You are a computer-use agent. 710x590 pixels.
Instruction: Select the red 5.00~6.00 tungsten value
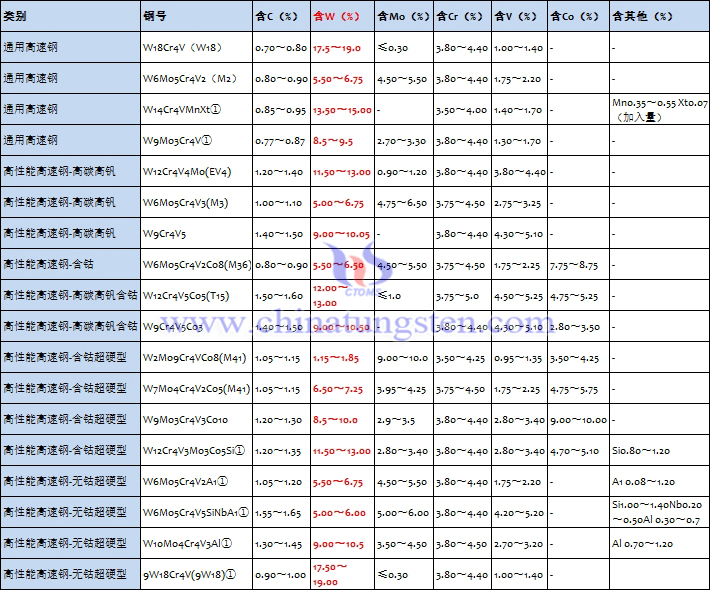pyautogui.click(x=339, y=513)
